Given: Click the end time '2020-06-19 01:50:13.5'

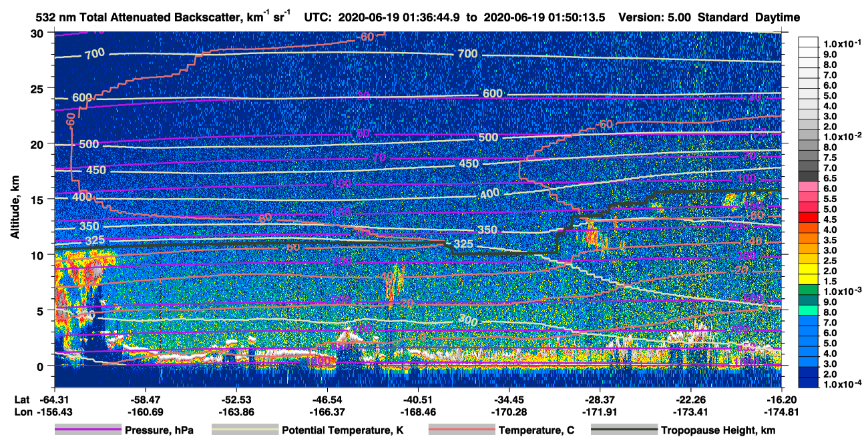Looking at the screenshot, I should click(545, 17).
